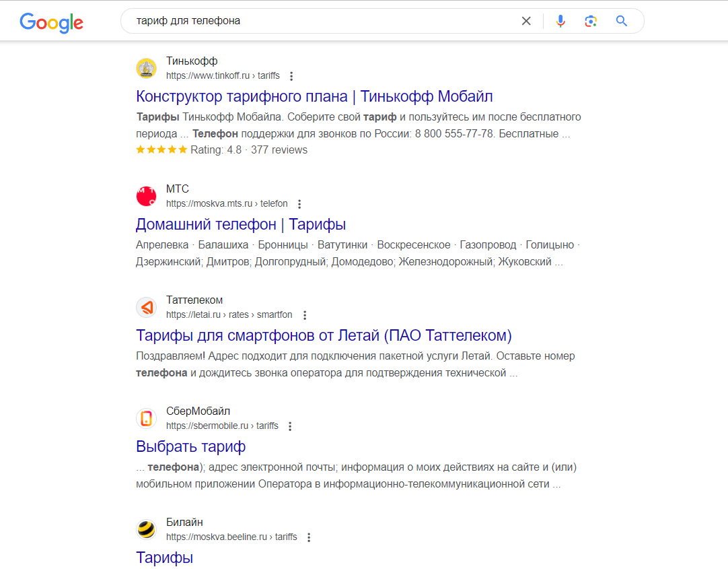This screenshot has height=569, width=728.
Task: Open 'Домашний телефон | Тарифы' link
Action: pos(241,224)
